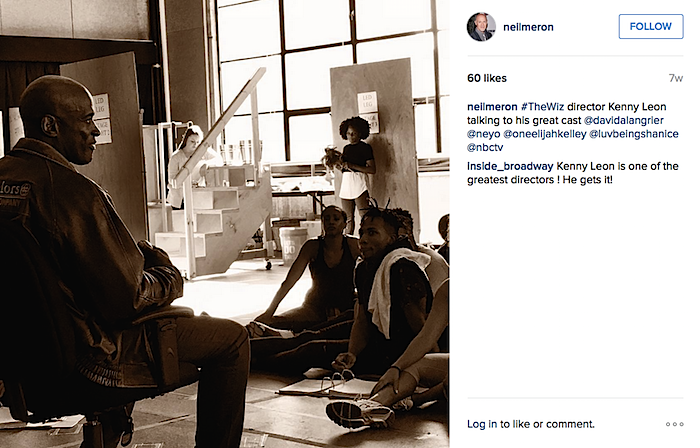
Task: Open the @luvbeingshanice profile mention
Action: 634,134
